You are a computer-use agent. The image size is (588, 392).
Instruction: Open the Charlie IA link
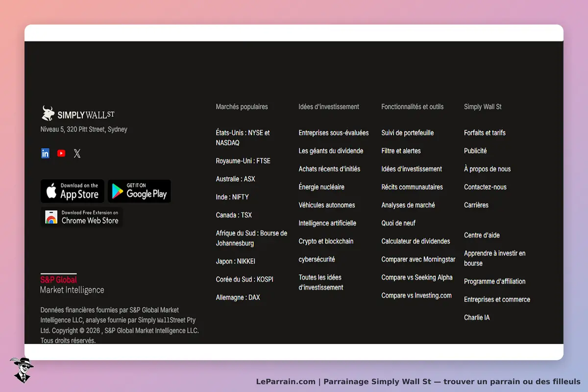[477, 318]
